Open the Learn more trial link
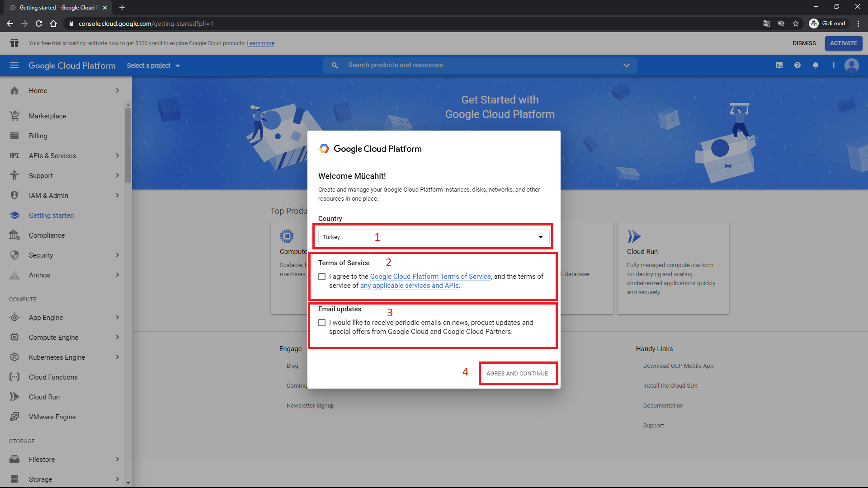This screenshot has height=488, width=868. [260, 43]
